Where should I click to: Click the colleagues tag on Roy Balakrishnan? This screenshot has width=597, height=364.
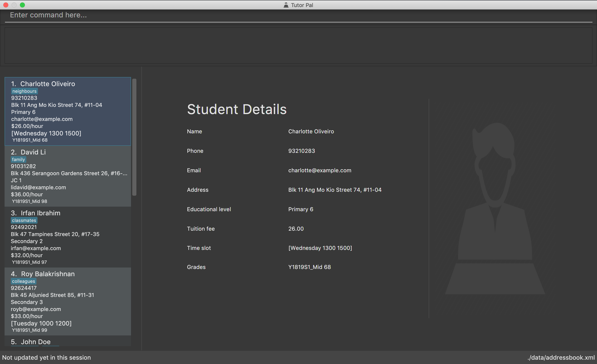point(23,281)
